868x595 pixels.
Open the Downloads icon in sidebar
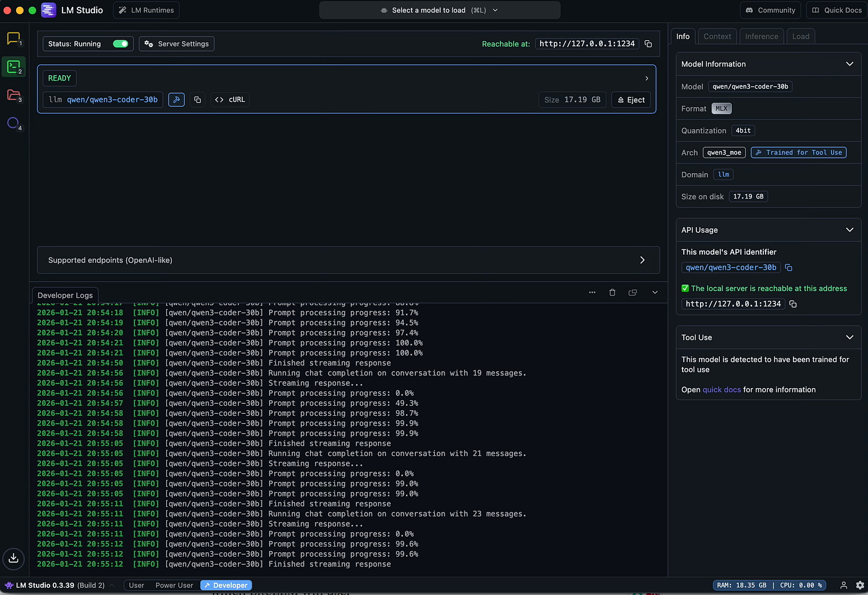coord(14,558)
